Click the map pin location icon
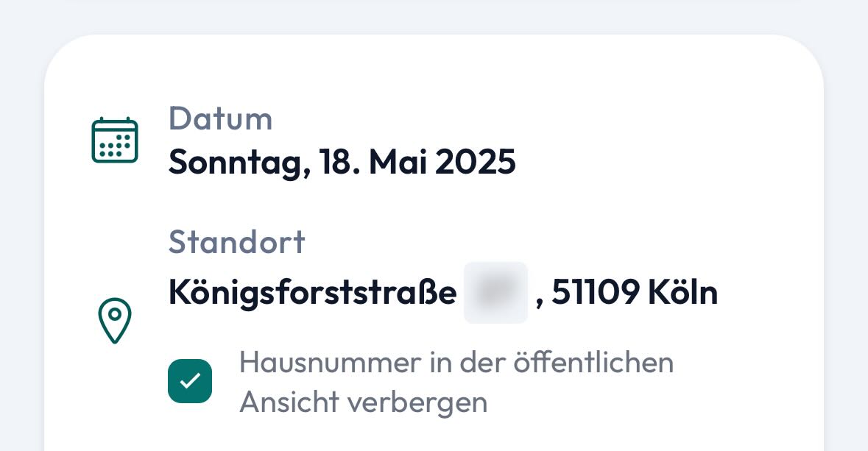 tap(115, 320)
